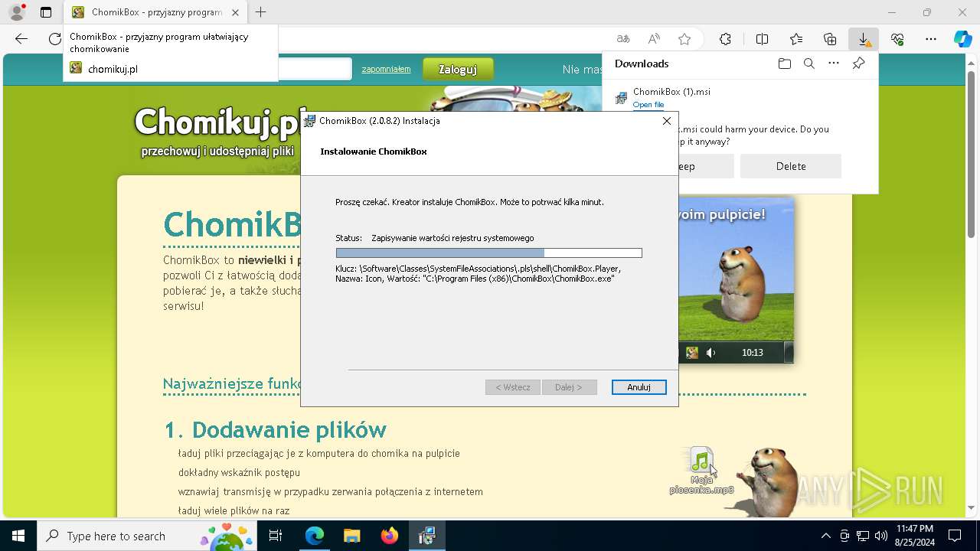Close the ChomikBox browser tab

(x=236, y=12)
